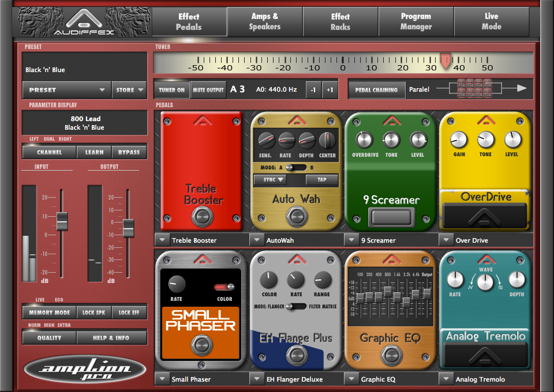554x392 pixels.
Task: Flip the Small Phaser color switch
Action: [224, 287]
